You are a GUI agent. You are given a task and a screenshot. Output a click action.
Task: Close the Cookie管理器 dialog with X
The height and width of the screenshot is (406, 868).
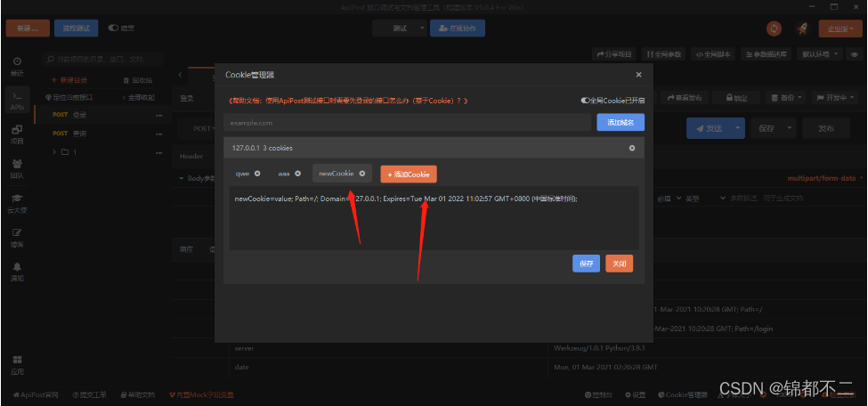click(x=638, y=74)
